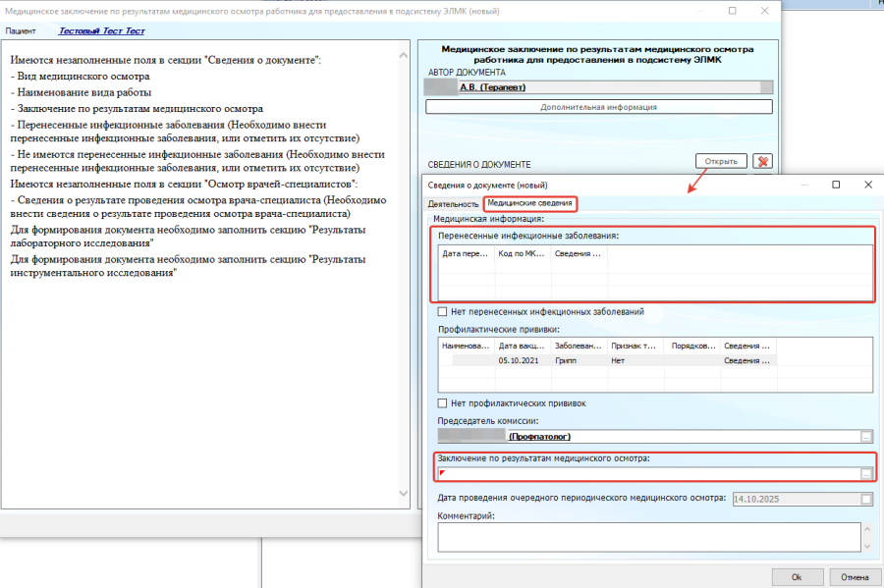Click the 'Порядков…' column header
This screenshot has height=588, width=884.
[692, 346]
